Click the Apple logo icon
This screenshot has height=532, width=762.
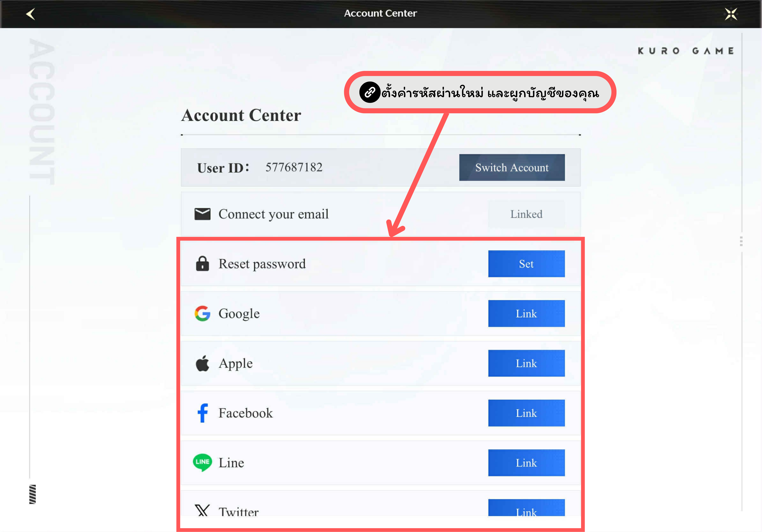click(x=202, y=363)
